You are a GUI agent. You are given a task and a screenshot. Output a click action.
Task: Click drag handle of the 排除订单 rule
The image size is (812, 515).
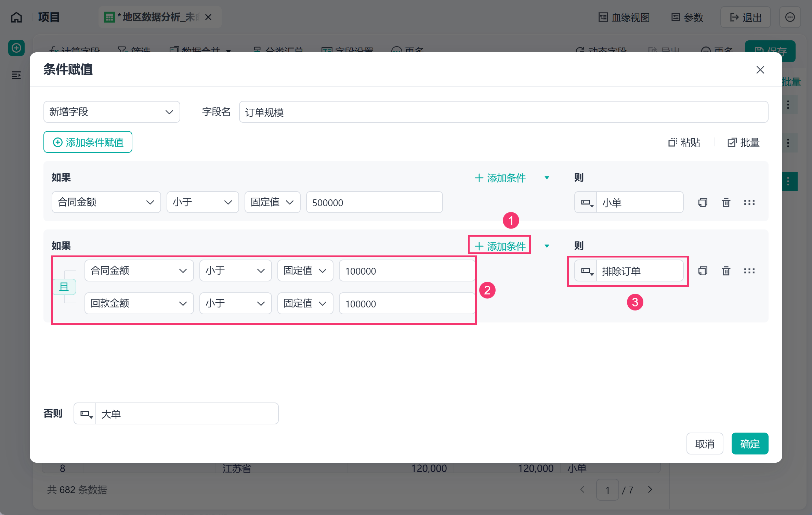[749, 271]
